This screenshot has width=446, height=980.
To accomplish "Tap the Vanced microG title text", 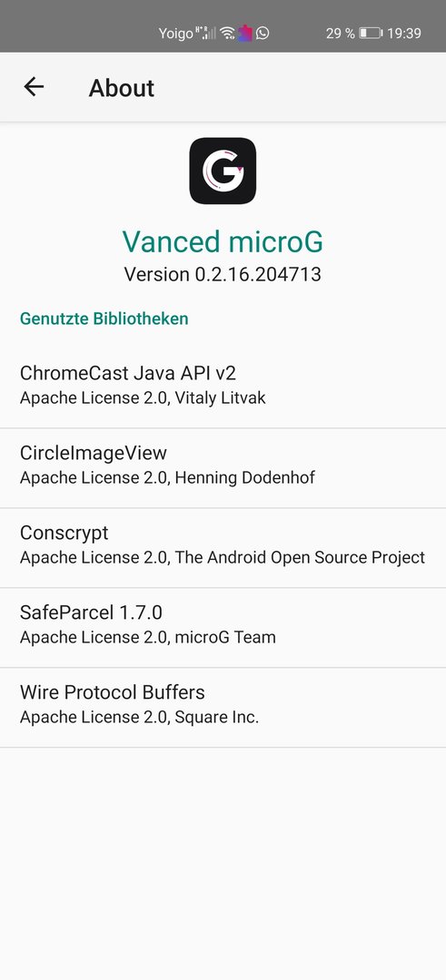I will pos(223,241).
